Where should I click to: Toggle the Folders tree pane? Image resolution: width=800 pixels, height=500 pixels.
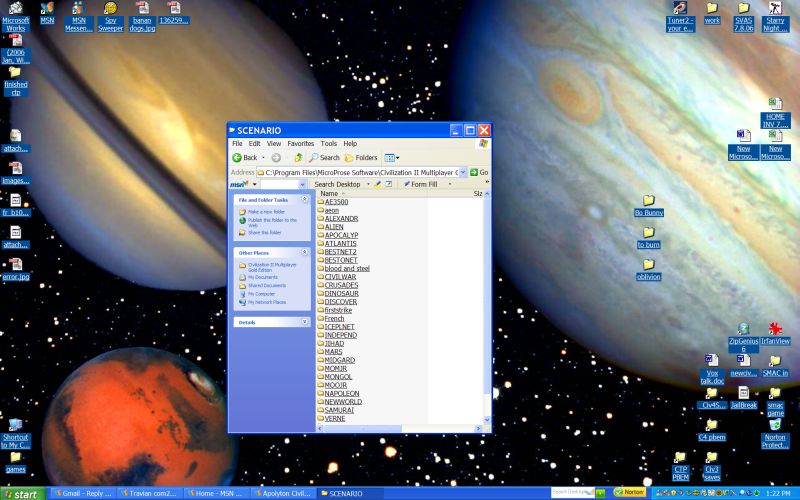(x=361, y=157)
